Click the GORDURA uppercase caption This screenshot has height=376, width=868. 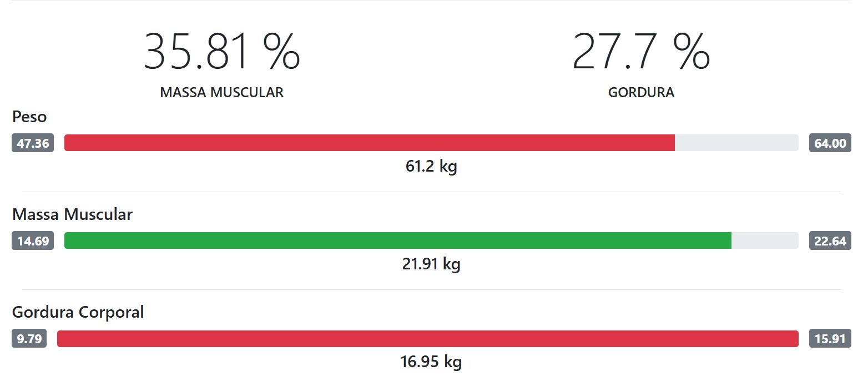641,92
